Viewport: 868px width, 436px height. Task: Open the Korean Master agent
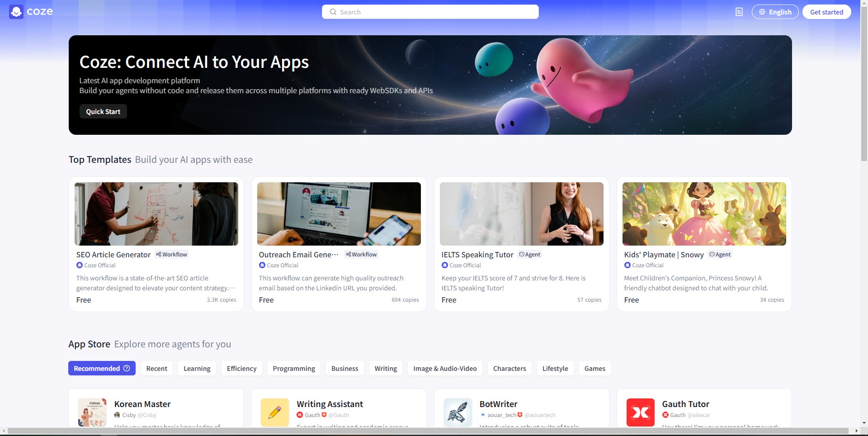tap(142, 404)
